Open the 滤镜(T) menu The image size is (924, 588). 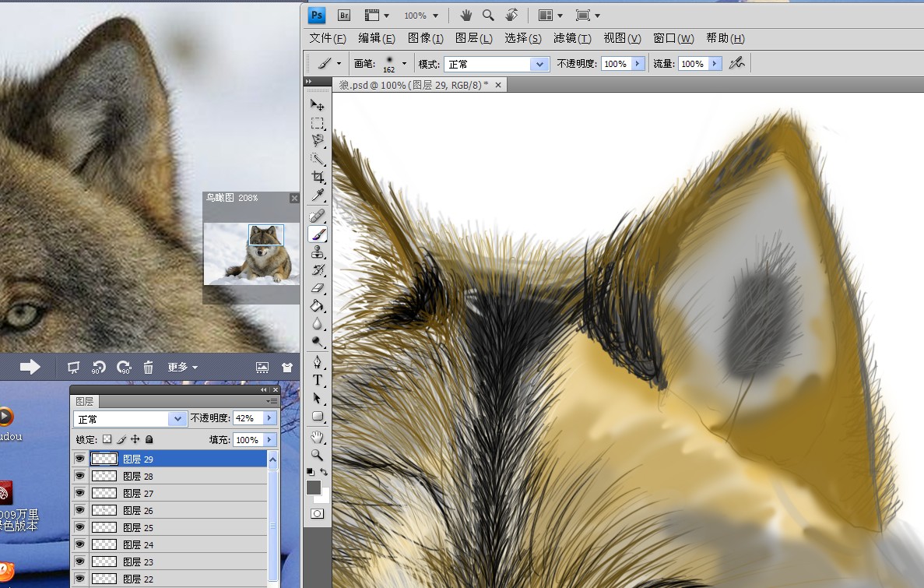point(572,38)
